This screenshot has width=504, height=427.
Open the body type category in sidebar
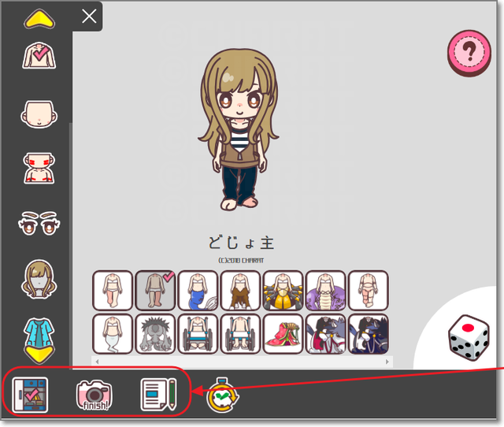coord(37,55)
